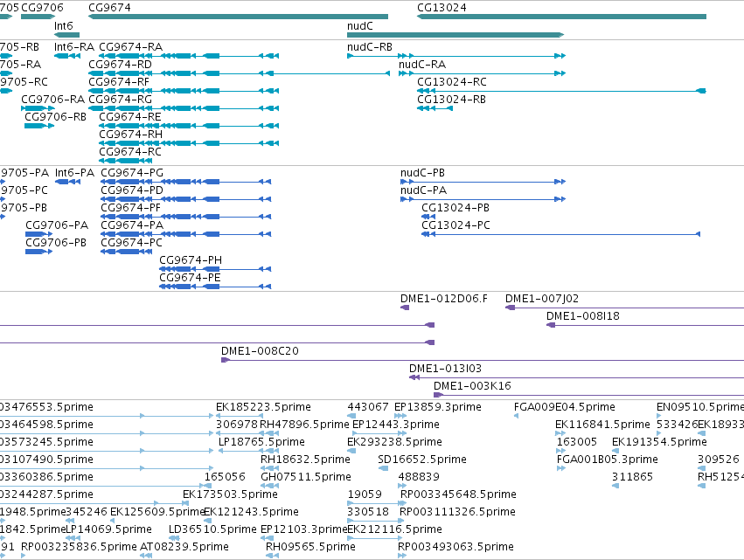Click the CG9674-RE transcript label
The width and height of the screenshot is (744, 560).
pos(130,117)
